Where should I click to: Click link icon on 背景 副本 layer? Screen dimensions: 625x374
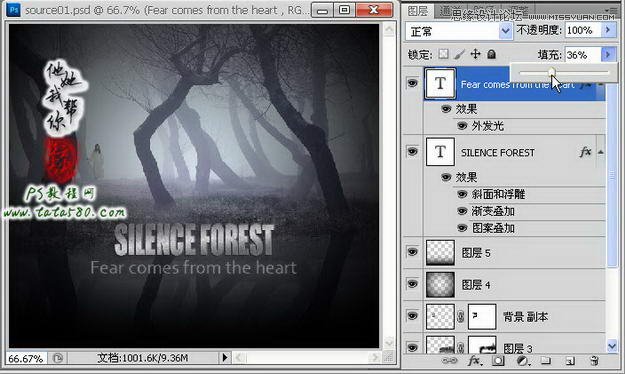coord(461,317)
